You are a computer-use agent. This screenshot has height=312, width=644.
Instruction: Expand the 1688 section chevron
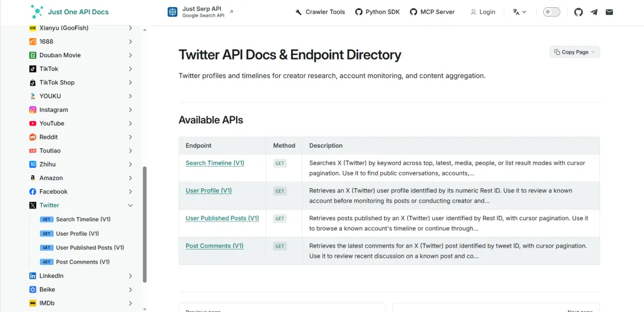(x=130, y=42)
